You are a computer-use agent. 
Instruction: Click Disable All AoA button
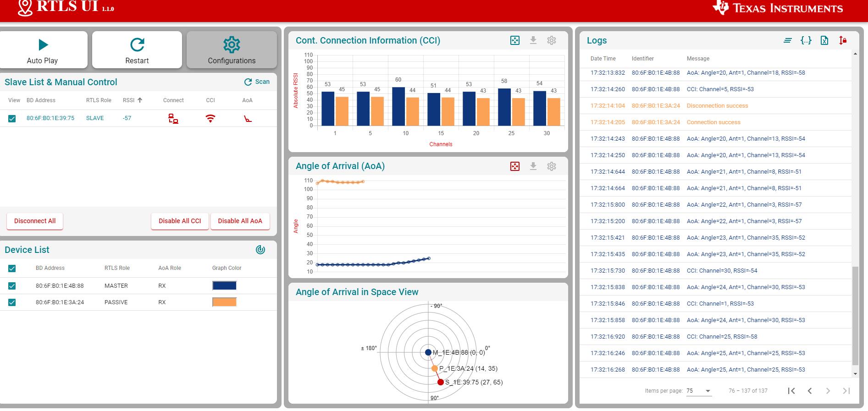(x=240, y=221)
